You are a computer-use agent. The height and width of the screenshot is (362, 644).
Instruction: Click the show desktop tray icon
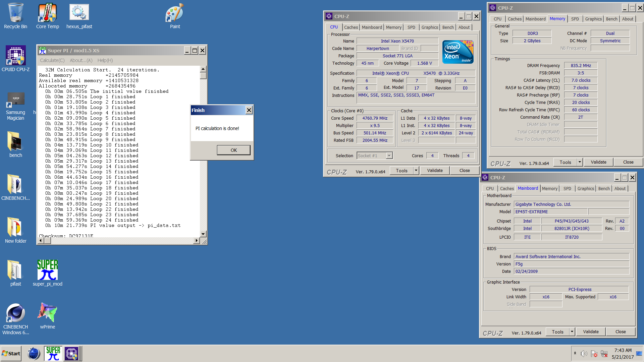(x=639, y=353)
